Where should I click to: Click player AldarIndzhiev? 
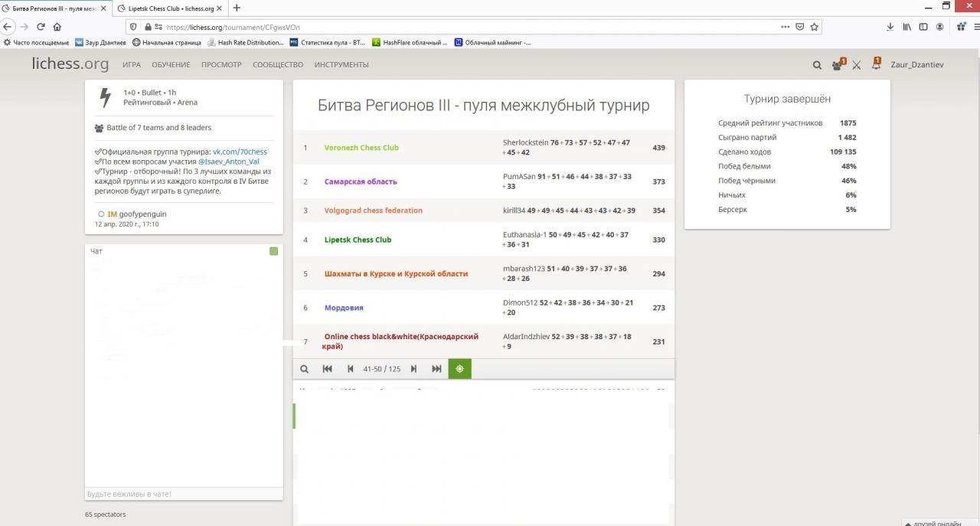pyautogui.click(x=525, y=337)
